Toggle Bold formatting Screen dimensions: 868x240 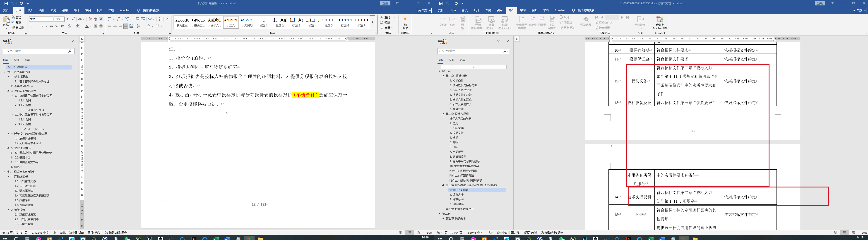32,26
